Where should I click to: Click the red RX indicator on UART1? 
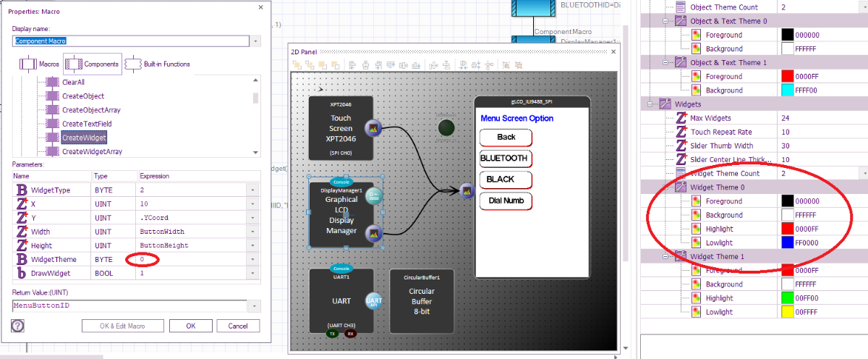pyautogui.click(x=351, y=334)
